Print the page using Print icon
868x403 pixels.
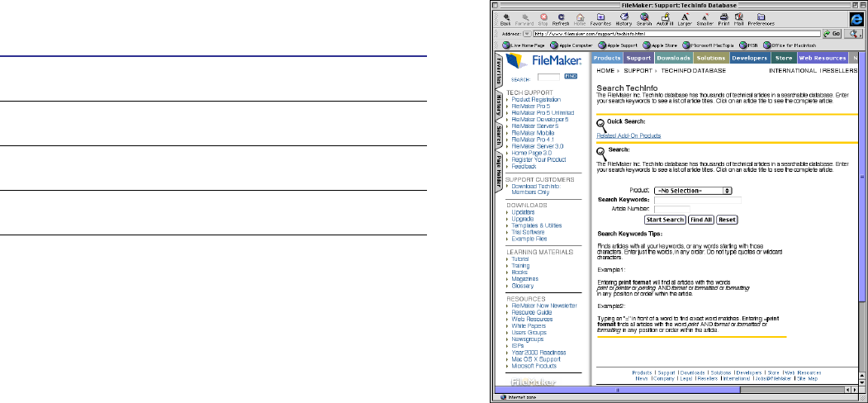(x=723, y=17)
